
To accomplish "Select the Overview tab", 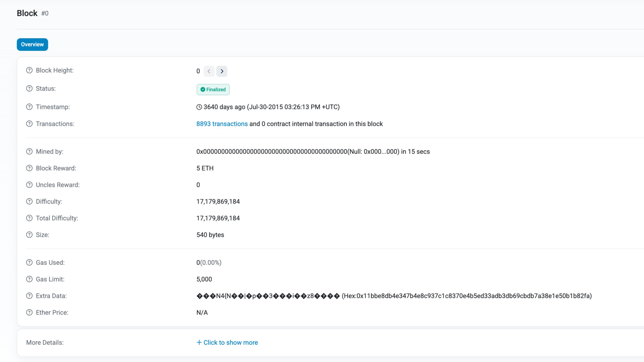I will point(32,45).
